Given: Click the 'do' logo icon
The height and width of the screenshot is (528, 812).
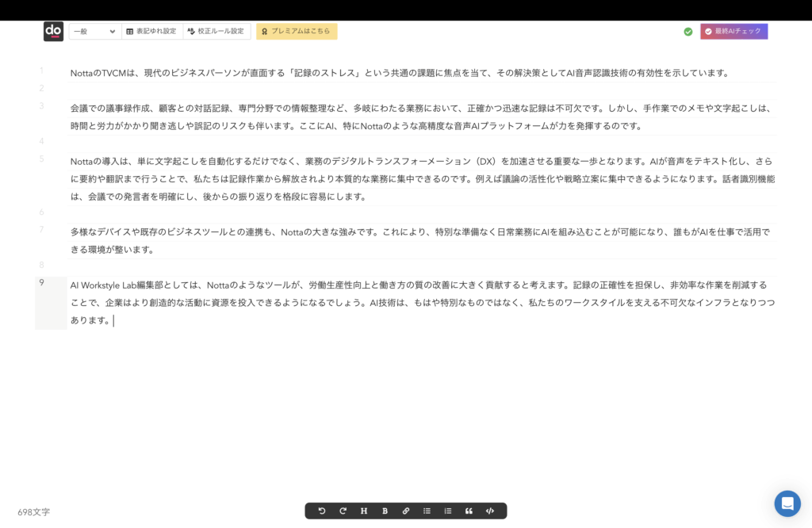Looking at the screenshot, I should click(x=53, y=31).
